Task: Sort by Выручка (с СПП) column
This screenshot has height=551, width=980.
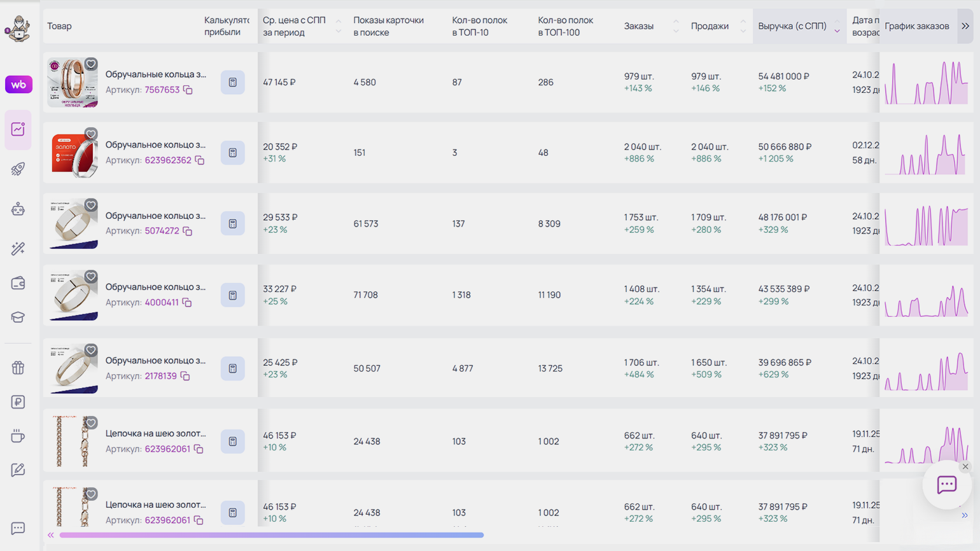Action: click(837, 27)
